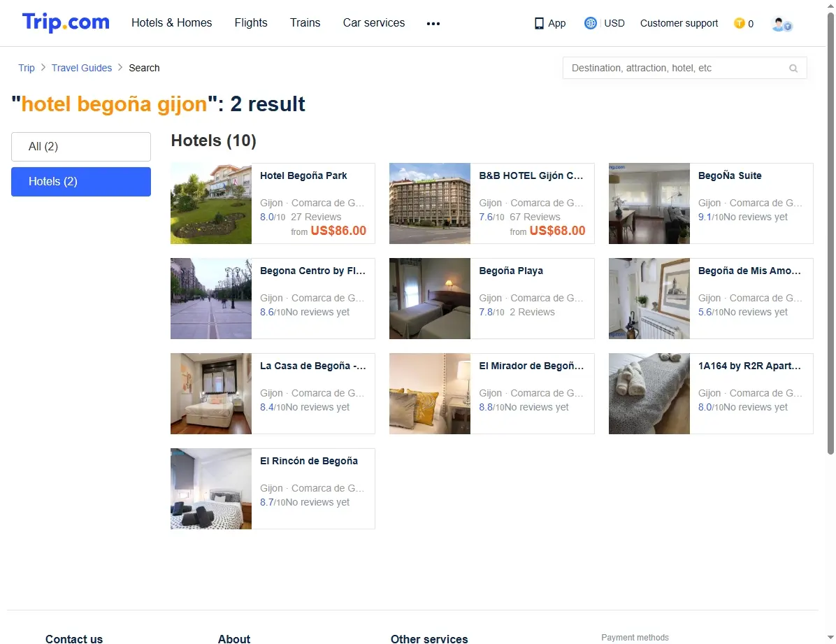Open Begoña Playa photo
The image size is (836, 644).
pyautogui.click(x=430, y=299)
